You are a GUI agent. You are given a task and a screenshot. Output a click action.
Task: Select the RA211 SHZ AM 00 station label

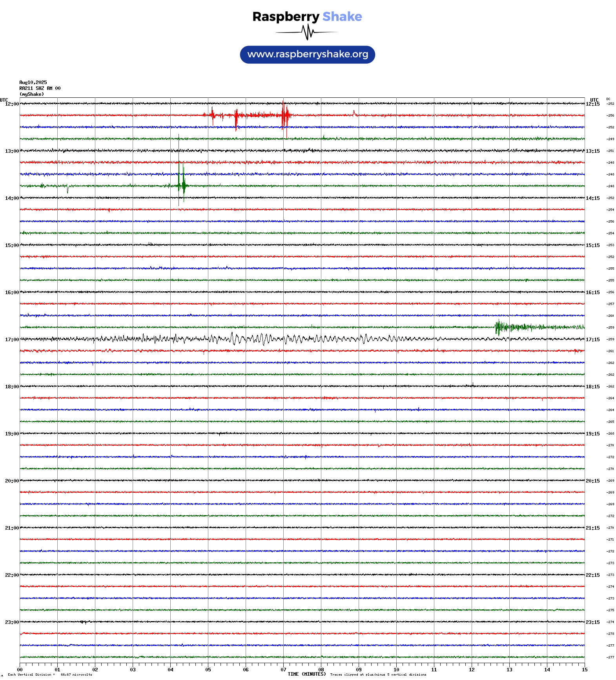[x=40, y=88]
